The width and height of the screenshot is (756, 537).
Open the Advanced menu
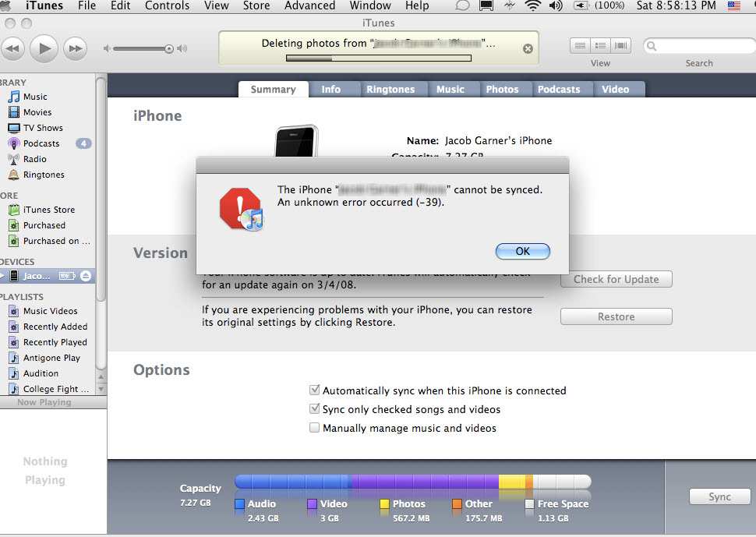coord(309,6)
